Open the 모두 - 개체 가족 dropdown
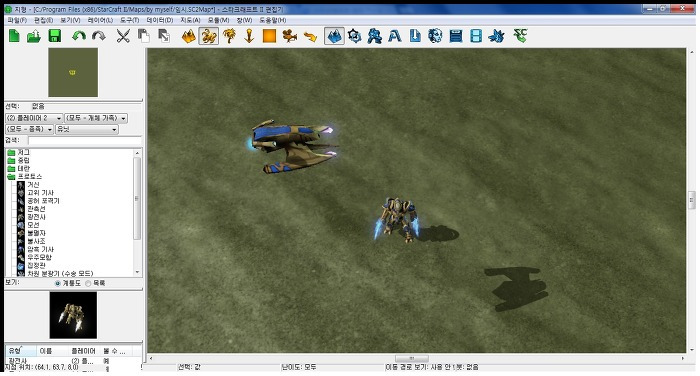This screenshot has width=700, height=376. coord(96,118)
